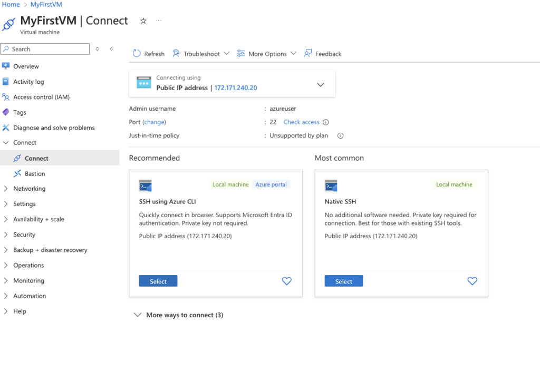Open Activity log in sidebar
Screen dimensions: 540x392
[x=28, y=82]
